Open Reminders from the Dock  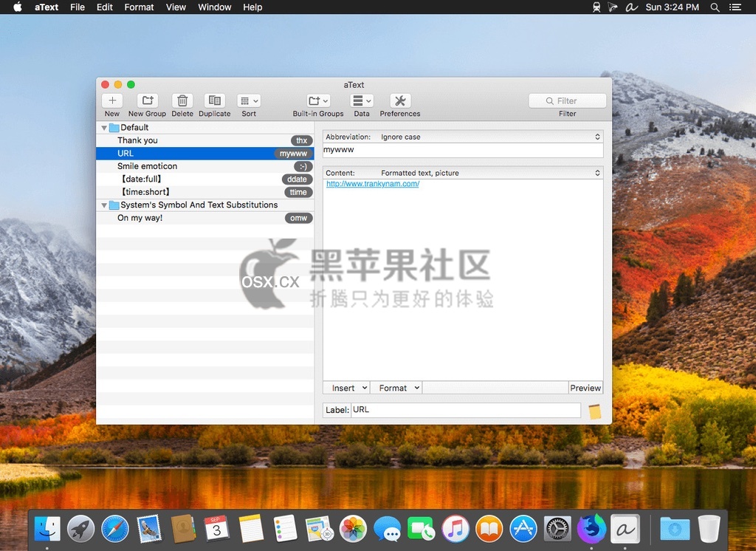click(x=285, y=529)
